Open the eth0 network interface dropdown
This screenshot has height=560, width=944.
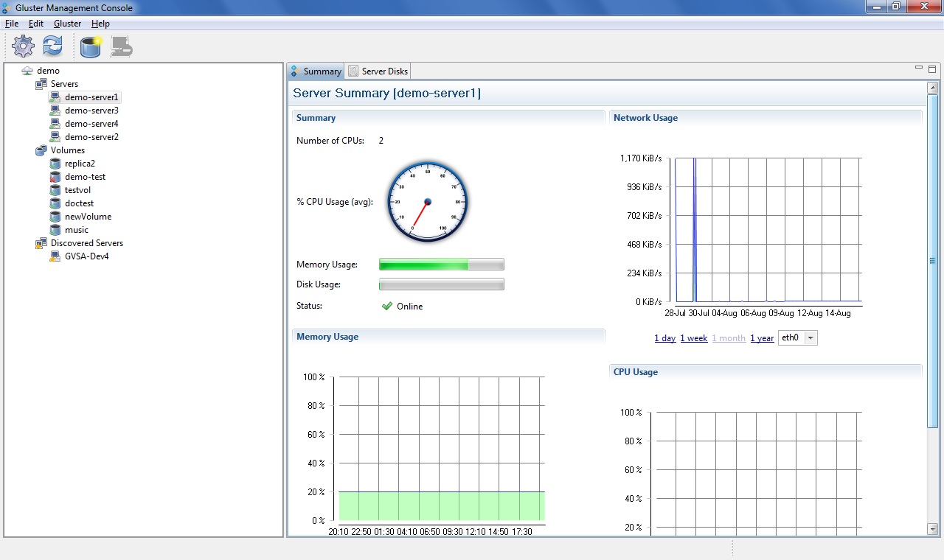tap(811, 338)
